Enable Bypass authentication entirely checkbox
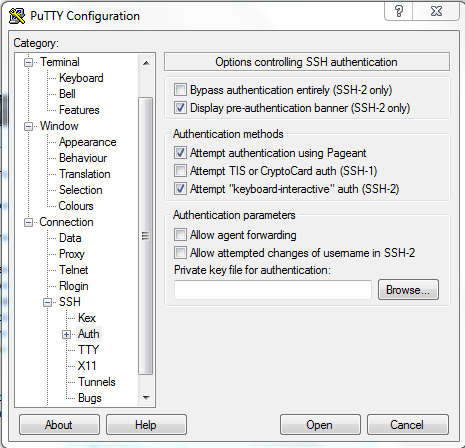 point(180,90)
